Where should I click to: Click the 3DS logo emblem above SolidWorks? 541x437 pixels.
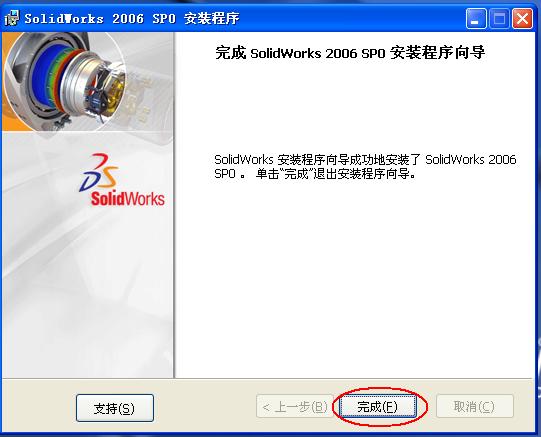(99, 172)
